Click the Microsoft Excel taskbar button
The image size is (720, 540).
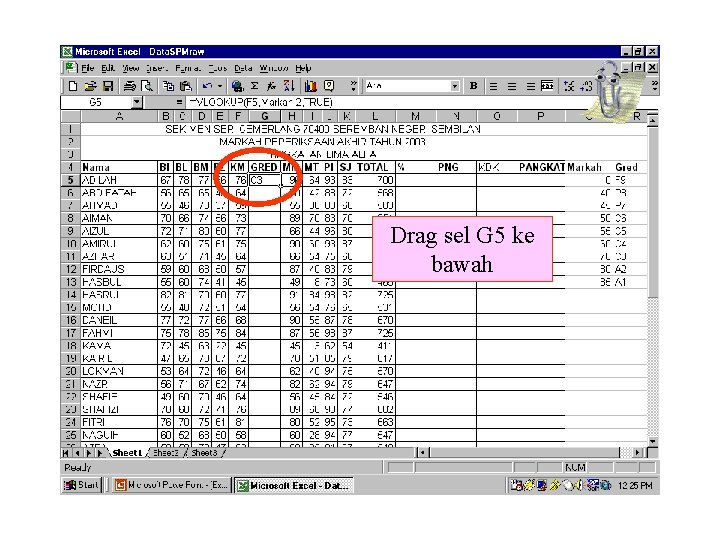(294, 485)
